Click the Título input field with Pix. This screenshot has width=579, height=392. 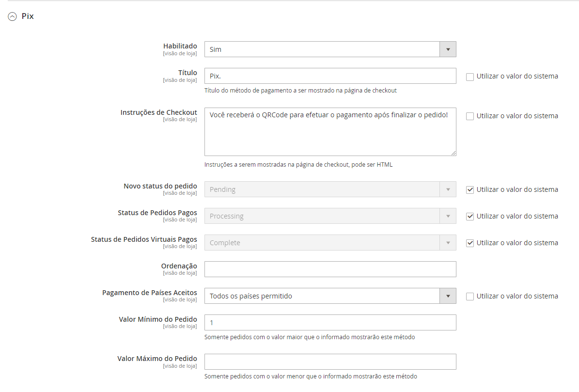(330, 76)
